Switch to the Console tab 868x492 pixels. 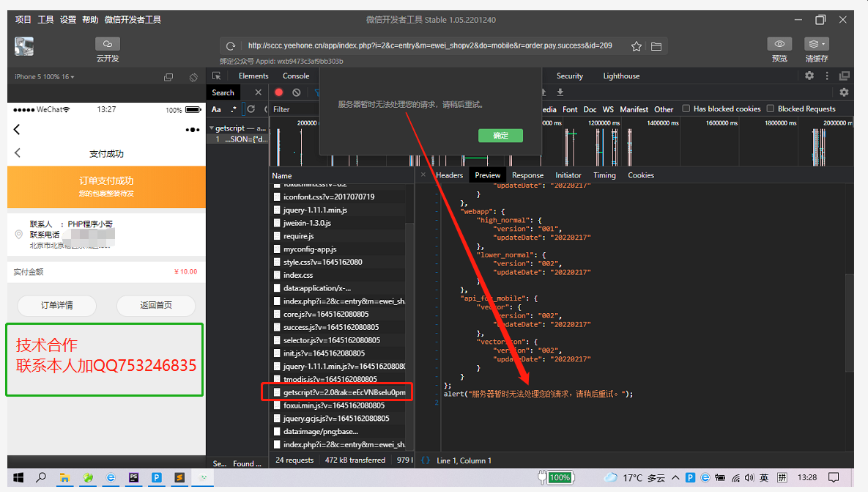(296, 76)
